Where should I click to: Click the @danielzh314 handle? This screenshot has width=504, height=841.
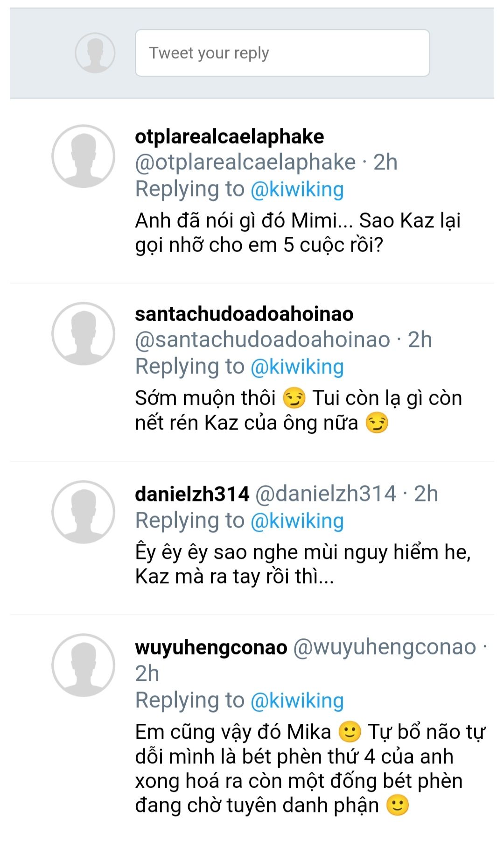pos(326,494)
